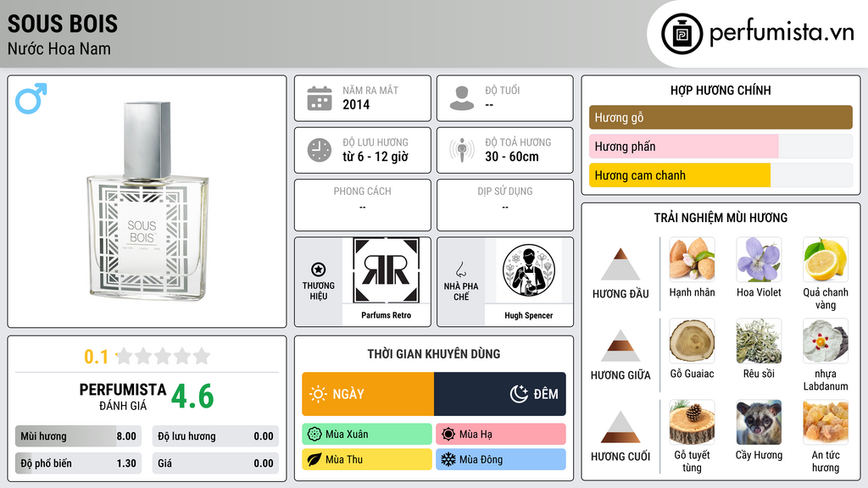The image size is (868, 488).
Task: Click the Trải nghiệm mùi hương heading
Action: pyautogui.click(x=721, y=218)
